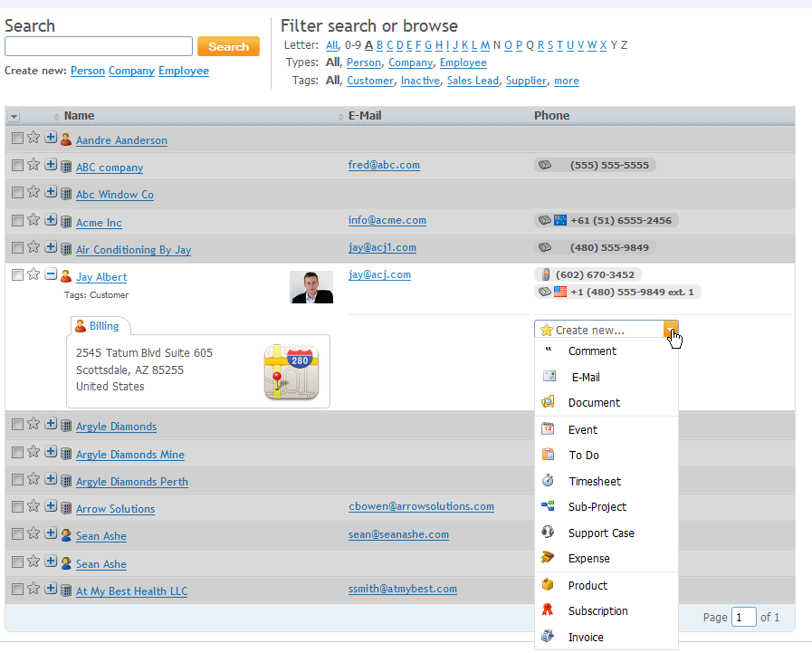The width and height of the screenshot is (812, 653).
Task: Open the Billing address tab
Action: tap(103, 326)
